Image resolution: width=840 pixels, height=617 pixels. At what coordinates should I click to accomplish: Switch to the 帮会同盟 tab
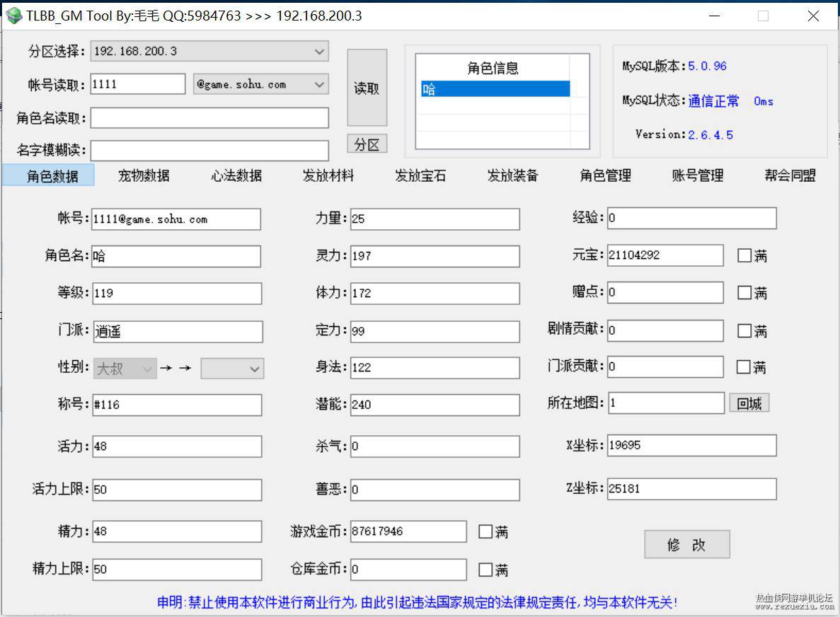790,175
